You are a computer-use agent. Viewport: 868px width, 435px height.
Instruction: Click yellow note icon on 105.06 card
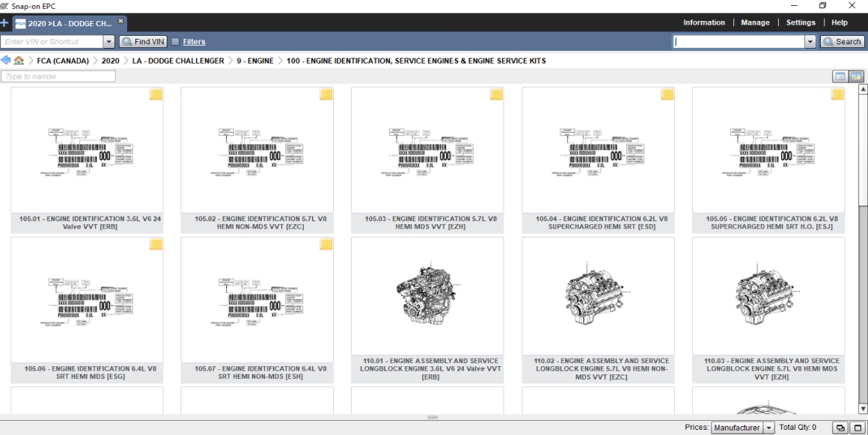pyautogui.click(x=156, y=244)
